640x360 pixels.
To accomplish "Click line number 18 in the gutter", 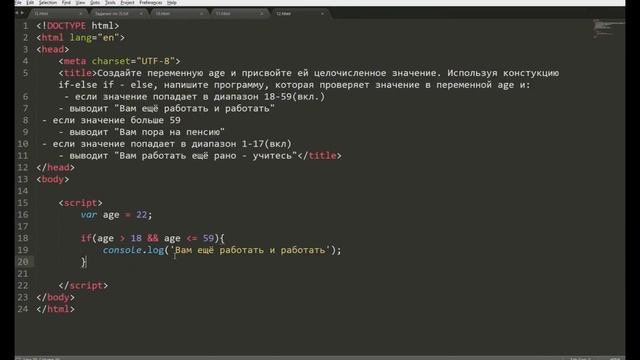I will tap(23, 238).
